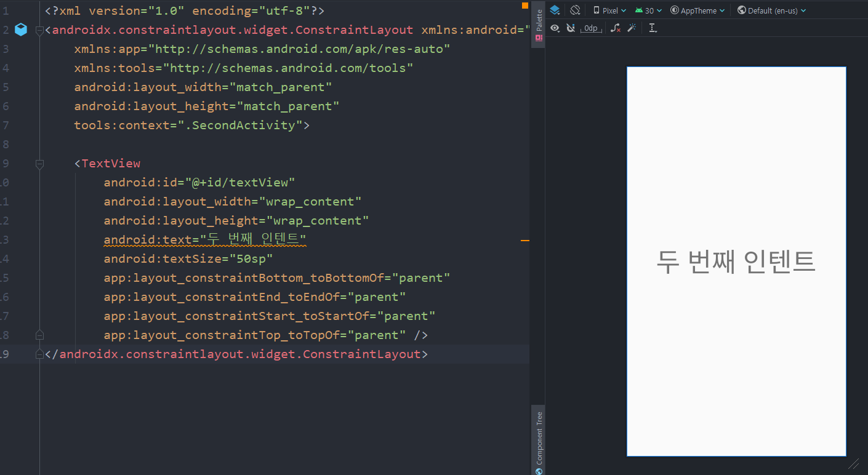Screen dimensions: 868x475
Task: Open the Pixel device dropdown
Action: (609, 10)
